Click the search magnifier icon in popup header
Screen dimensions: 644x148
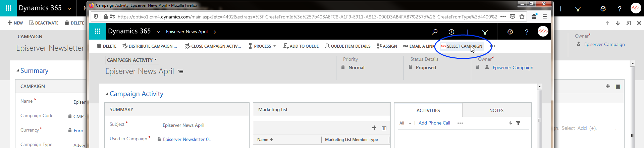[x=435, y=32]
